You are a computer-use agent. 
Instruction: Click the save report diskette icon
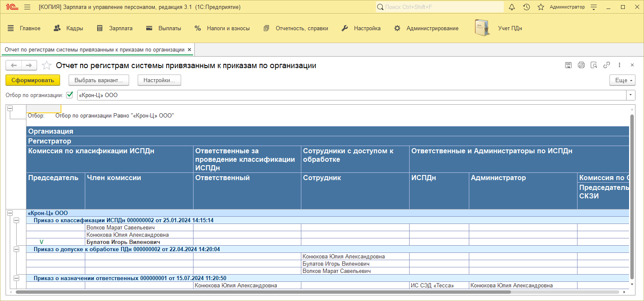pos(568,65)
